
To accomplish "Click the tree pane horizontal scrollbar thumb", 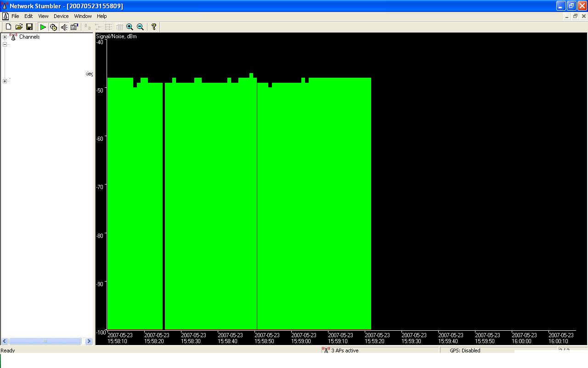I will pos(45,341).
